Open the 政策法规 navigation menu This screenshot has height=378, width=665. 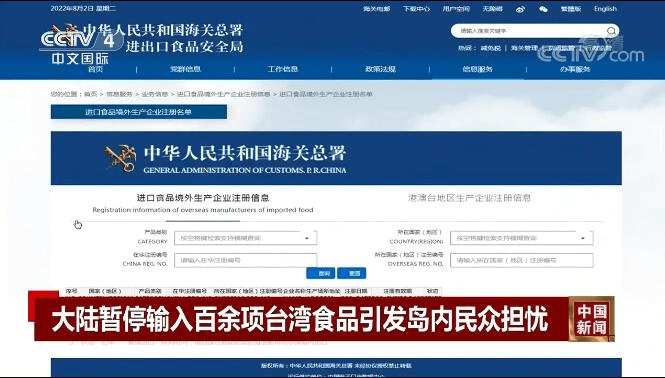380,69
